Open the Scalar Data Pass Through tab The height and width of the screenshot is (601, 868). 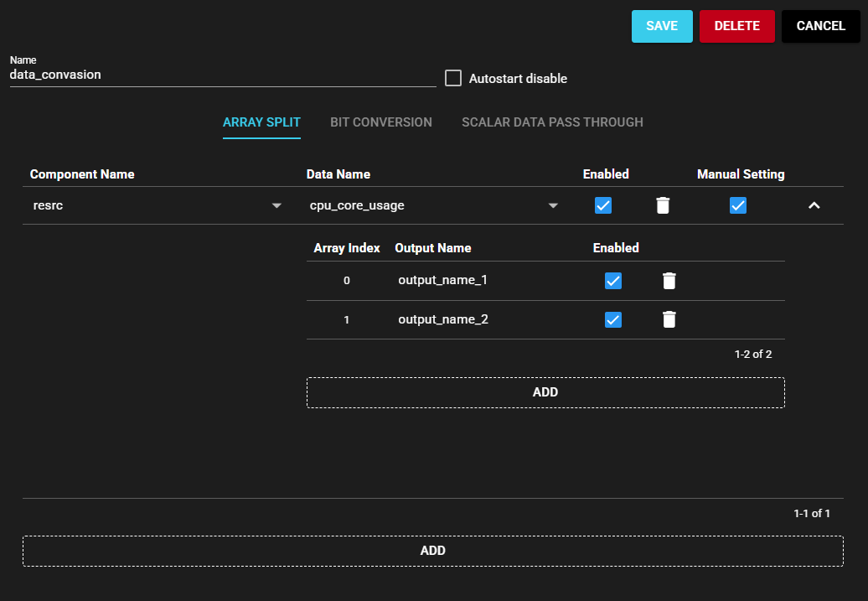point(552,122)
